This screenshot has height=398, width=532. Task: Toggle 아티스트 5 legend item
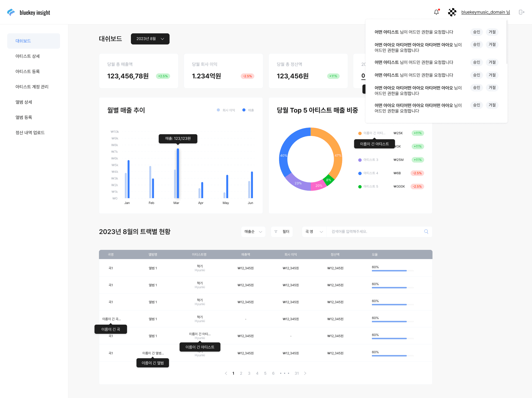(368, 186)
